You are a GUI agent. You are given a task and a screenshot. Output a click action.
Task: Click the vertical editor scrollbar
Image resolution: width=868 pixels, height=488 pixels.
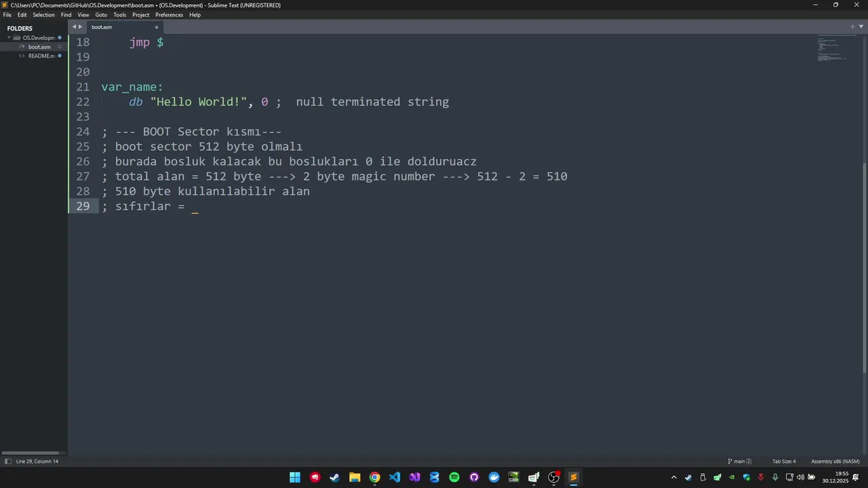click(x=865, y=268)
